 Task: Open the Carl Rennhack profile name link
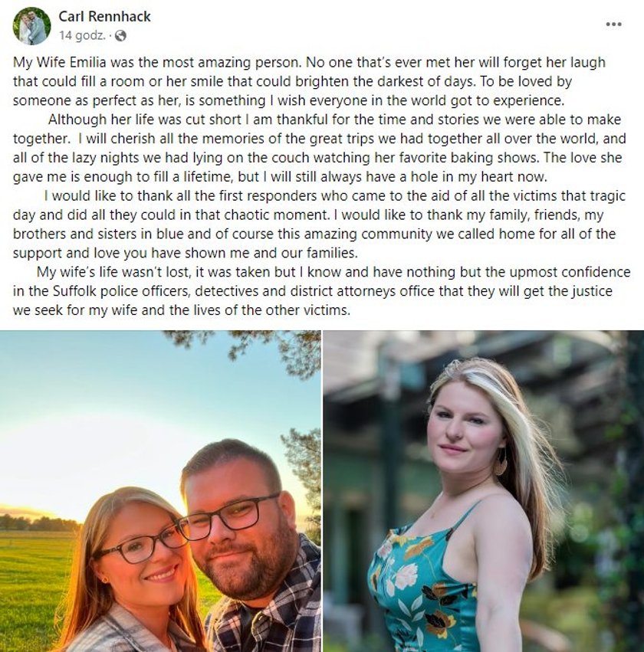pyautogui.click(x=104, y=16)
